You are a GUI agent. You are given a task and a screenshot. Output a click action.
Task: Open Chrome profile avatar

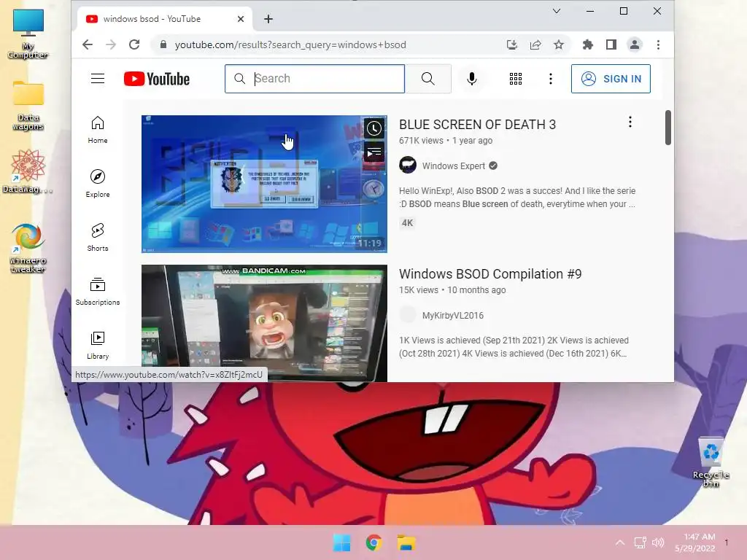635,44
